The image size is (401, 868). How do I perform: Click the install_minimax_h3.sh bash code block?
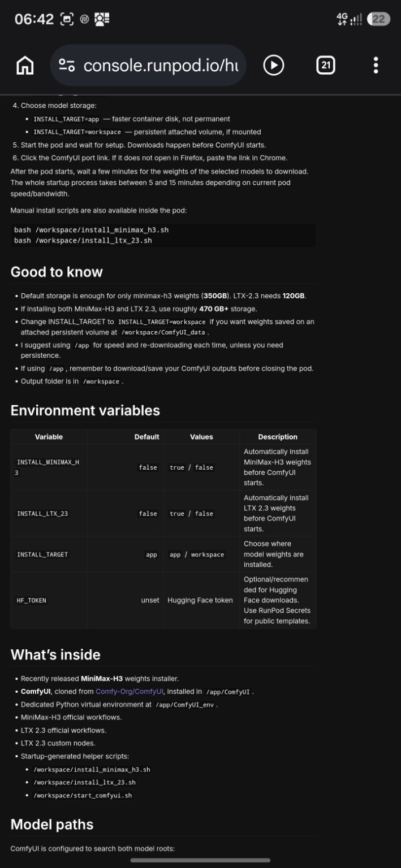(x=163, y=235)
